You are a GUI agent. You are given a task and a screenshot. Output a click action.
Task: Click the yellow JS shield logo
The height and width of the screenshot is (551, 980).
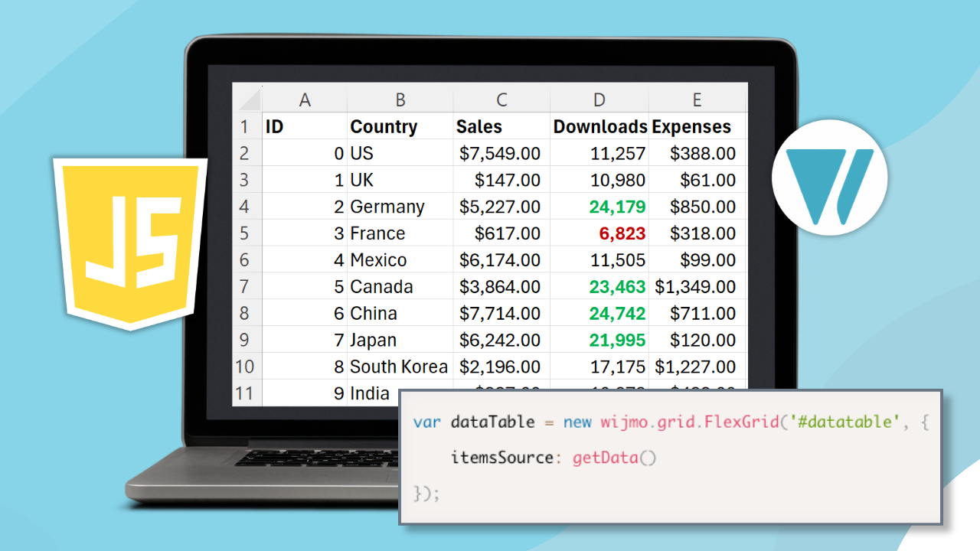(x=130, y=243)
